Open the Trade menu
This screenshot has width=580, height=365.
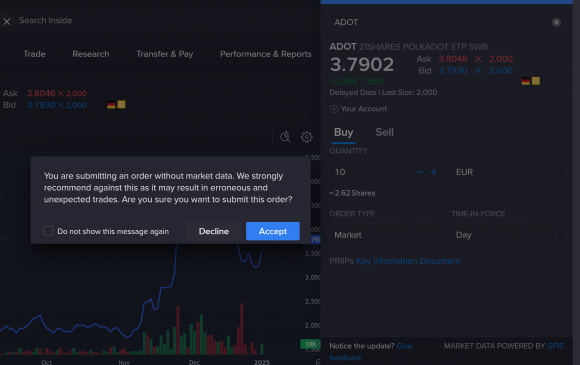pos(34,54)
